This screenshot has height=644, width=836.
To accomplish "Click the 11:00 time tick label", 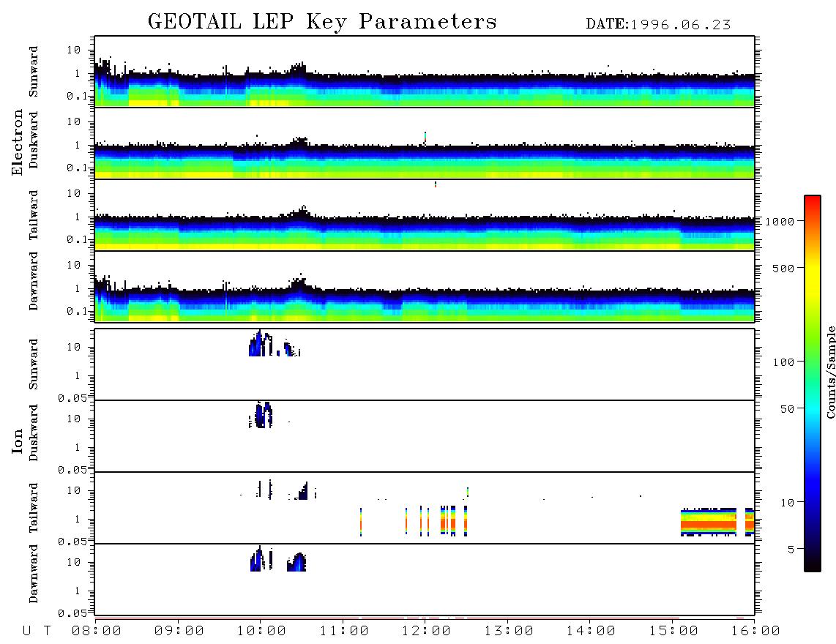I will pos(344,631).
